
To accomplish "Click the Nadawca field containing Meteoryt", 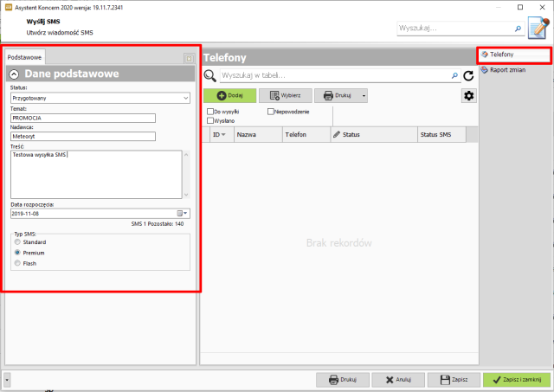I will click(83, 137).
